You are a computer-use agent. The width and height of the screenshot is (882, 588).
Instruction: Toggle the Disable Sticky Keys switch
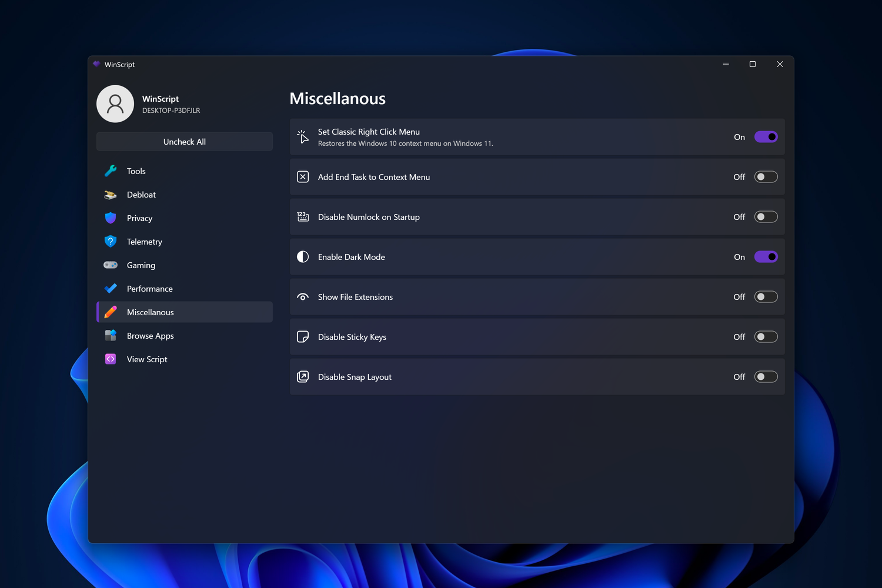pos(766,337)
